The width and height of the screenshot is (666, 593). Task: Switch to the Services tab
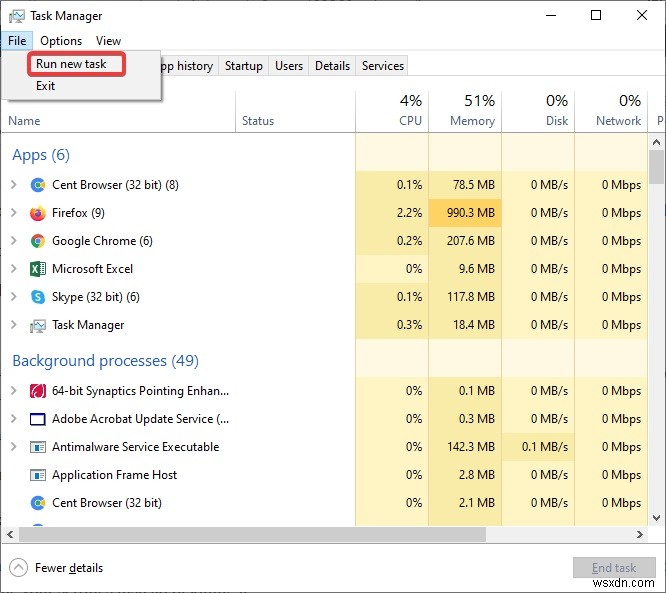click(x=383, y=66)
